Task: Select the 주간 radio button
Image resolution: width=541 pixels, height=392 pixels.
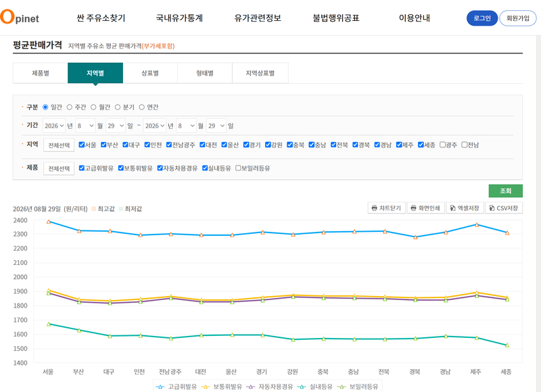Action: click(70, 107)
